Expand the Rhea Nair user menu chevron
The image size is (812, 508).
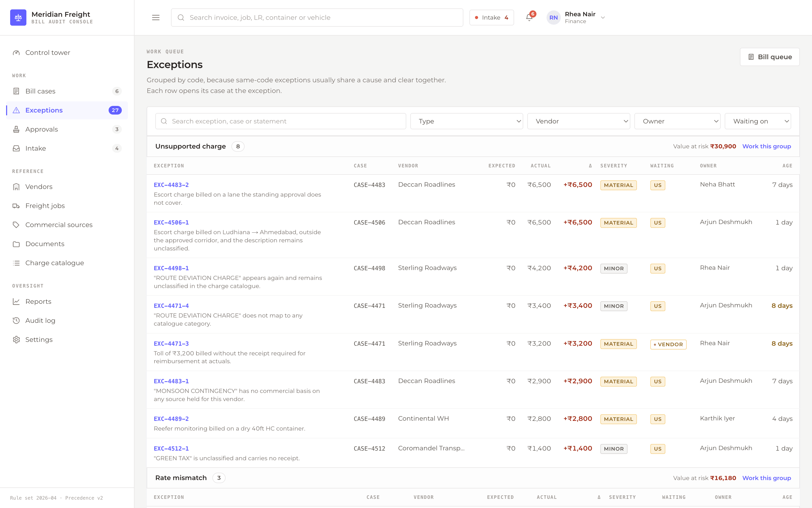(603, 18)
